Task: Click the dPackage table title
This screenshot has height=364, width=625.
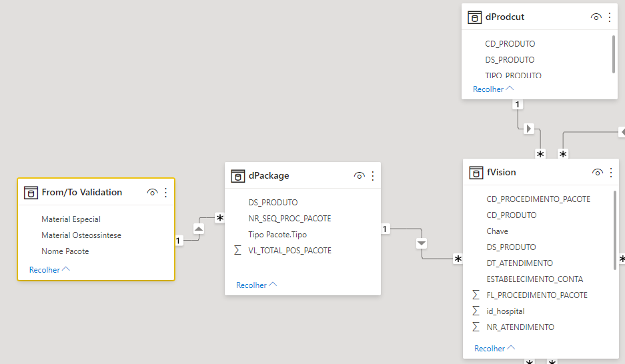Action: (x=269, y=175)
